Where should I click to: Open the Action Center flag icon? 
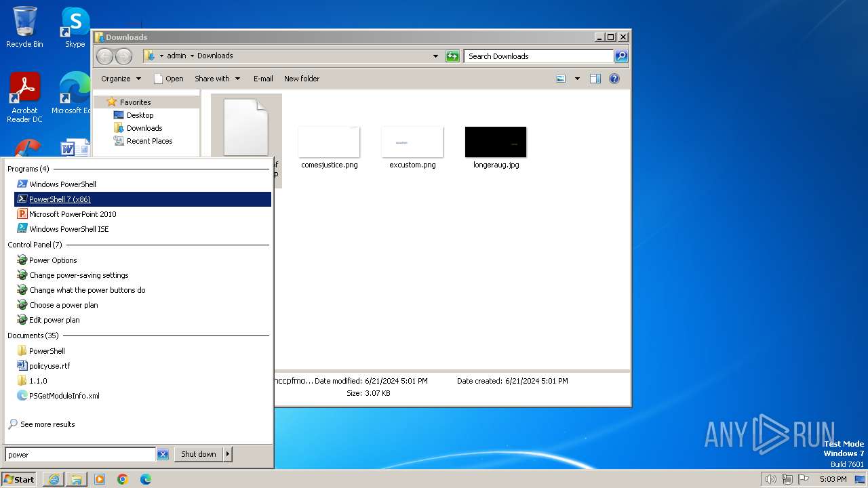click(x=804, y=479)
